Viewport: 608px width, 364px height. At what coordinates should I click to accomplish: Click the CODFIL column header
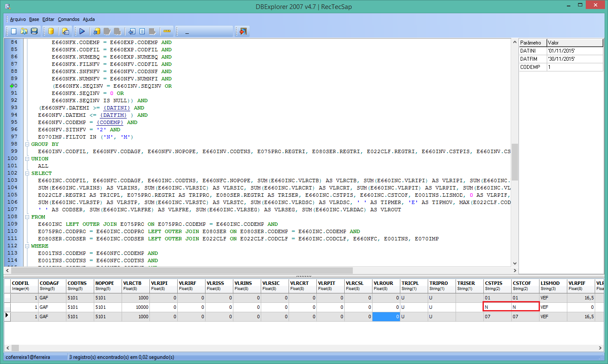pos(24,286)
